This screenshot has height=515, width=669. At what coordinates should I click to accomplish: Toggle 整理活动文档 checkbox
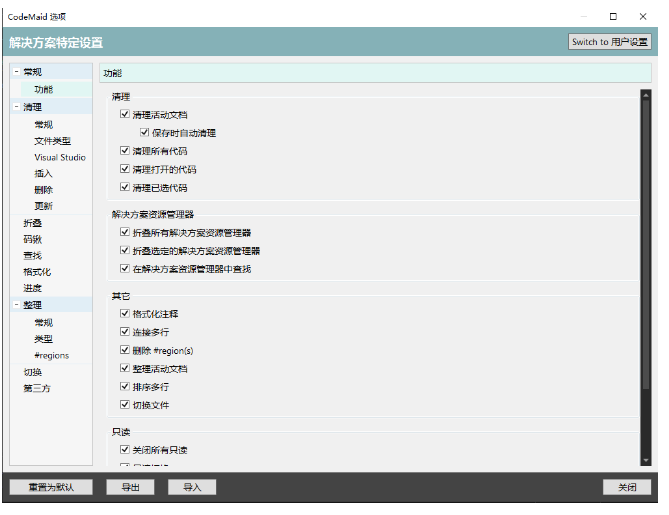(x=125, y=368)
